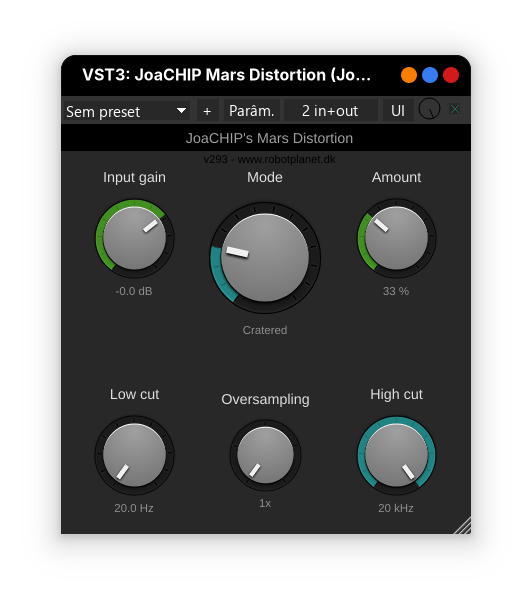Click the large Mode knob
532x601 pixels.
tap(265, 258)
